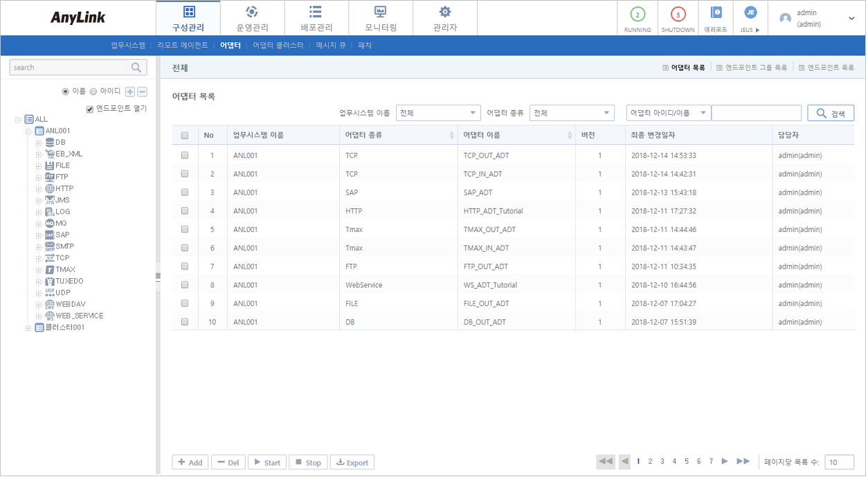Check the checkbox for TCP_OUT_ADT row

coord(184,155)
